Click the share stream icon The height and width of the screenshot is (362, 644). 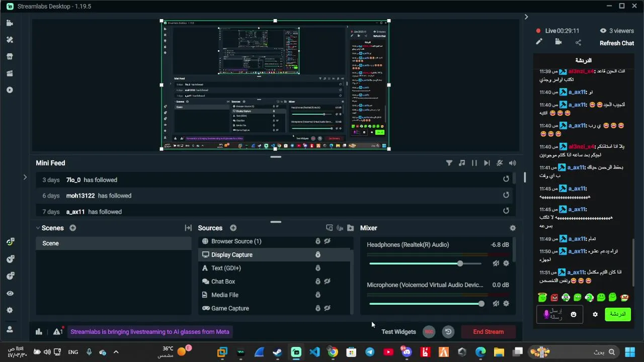tap(578, 42)
